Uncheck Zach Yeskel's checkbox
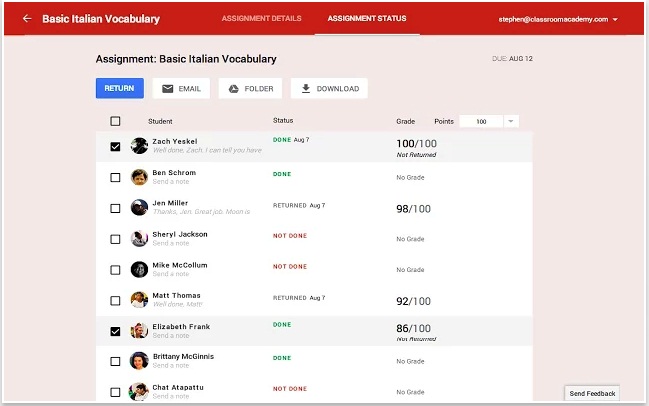Screen dimensions: 649x406 pyautogui.click(x=115, y=146)
